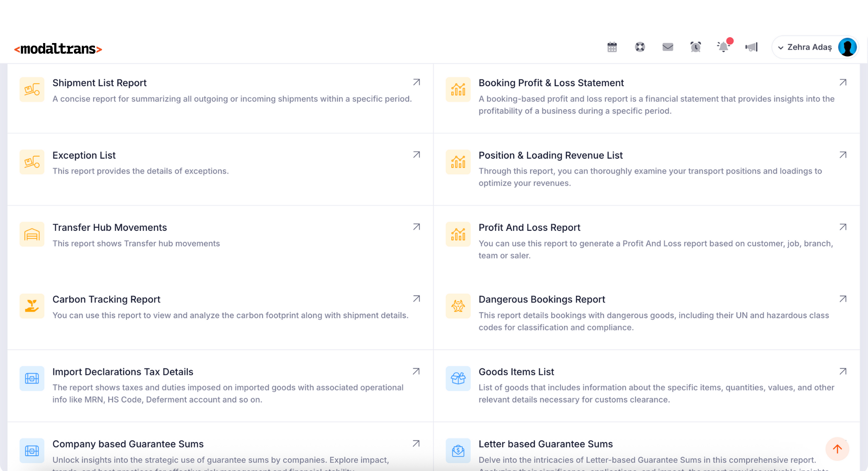Open the Profit And Loss Report
Image resolution: width=868 pixels, height=471 pixels.
pyautogui.click(x=529, y=227)
